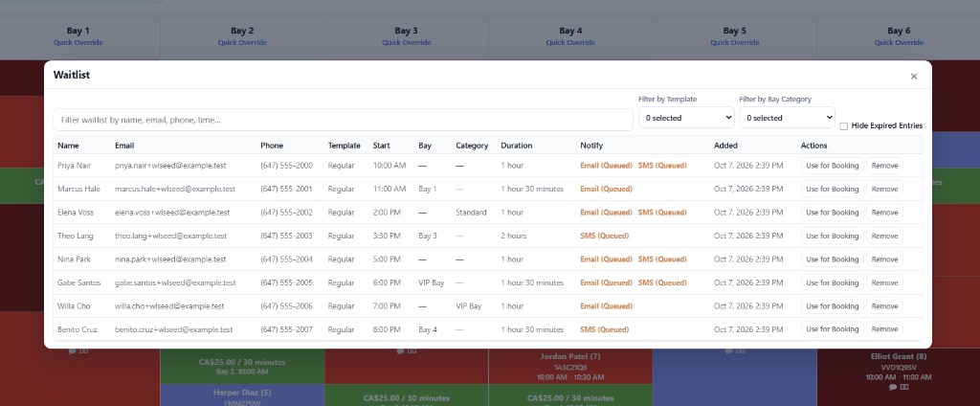This screenshot has height=406, width=980.
Task: Click Willa Cho's Email (Queued) status
Action: pyautogui.click(x=606, y=305)
